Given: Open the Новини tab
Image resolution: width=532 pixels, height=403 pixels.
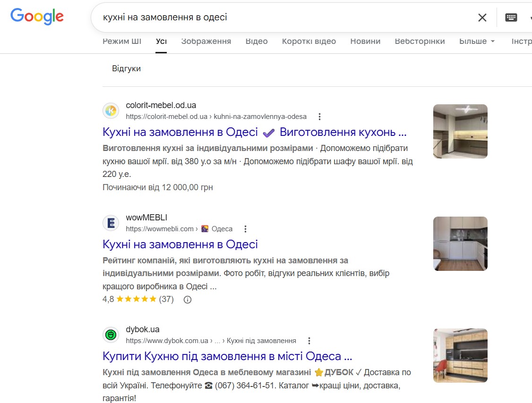Looking at the screenshot, I should [365, 42].
